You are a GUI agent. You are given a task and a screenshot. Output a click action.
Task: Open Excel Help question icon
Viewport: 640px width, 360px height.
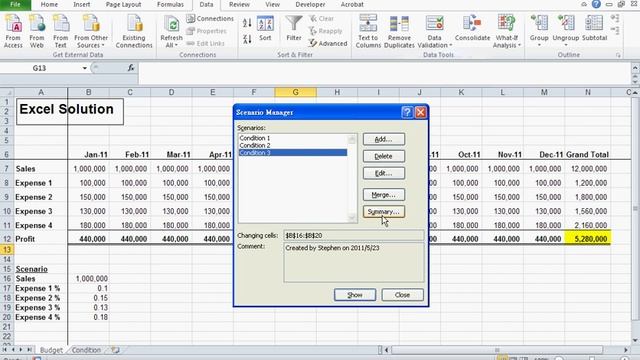click(596, 4)
